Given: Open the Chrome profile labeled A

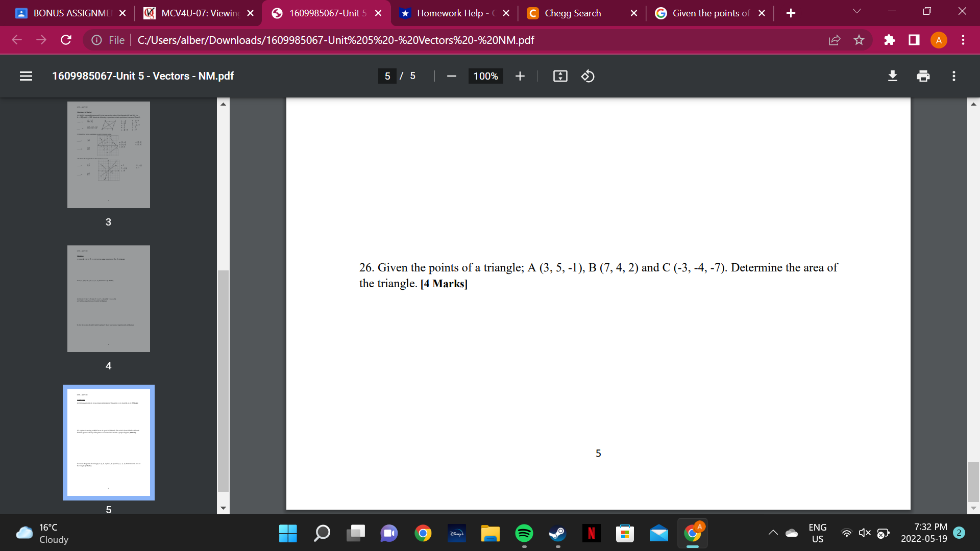Looking at the screenshot, I should pyautogui.click(x=939, y=40).
